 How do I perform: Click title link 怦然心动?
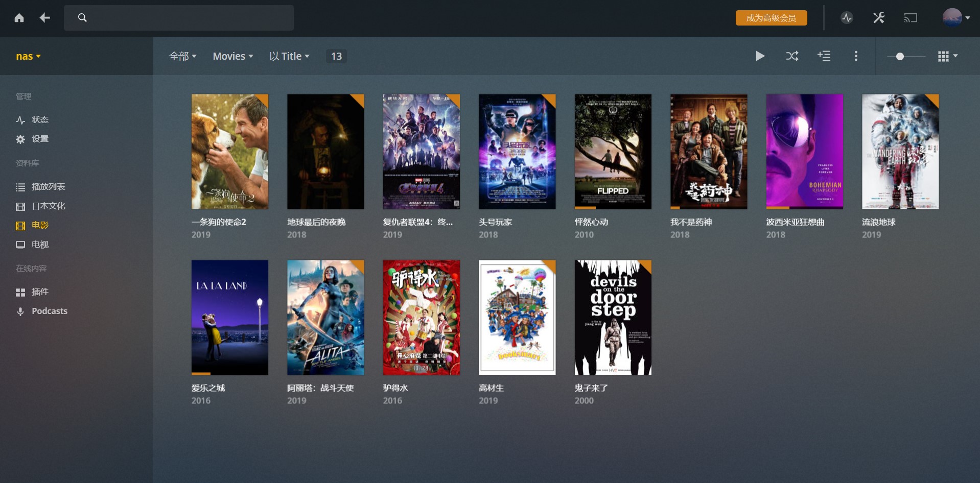tap(591, 222)
